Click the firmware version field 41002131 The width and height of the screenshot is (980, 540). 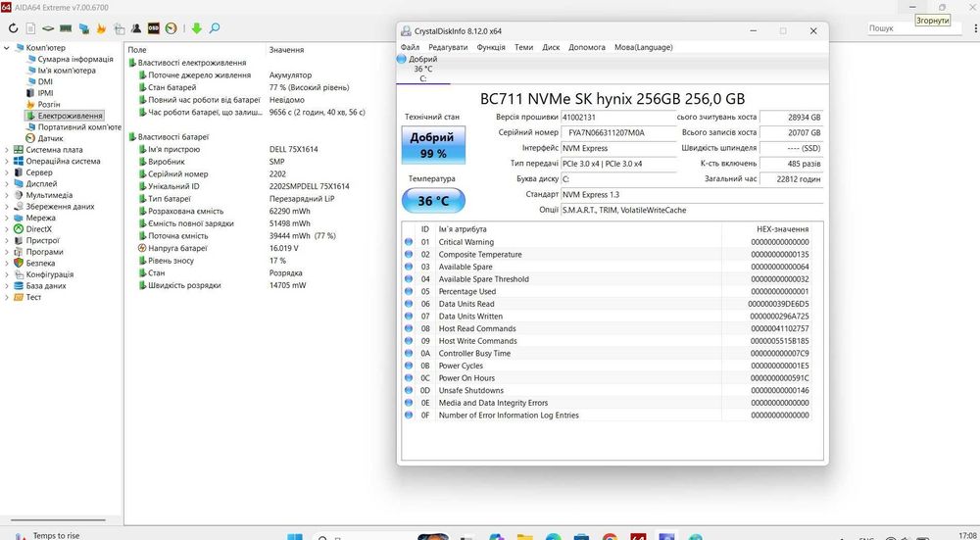(x=618, y=117)
